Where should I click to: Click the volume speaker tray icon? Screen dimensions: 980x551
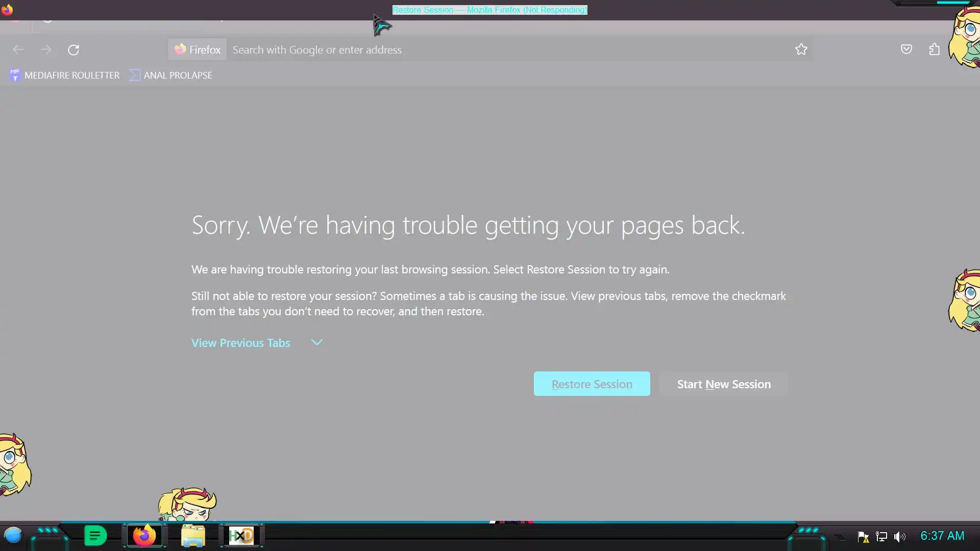pos(899,537)
